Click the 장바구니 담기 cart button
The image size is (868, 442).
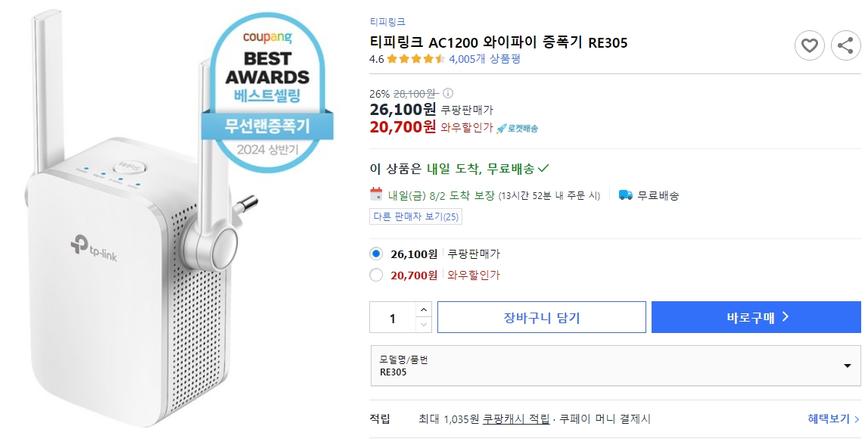541,316
